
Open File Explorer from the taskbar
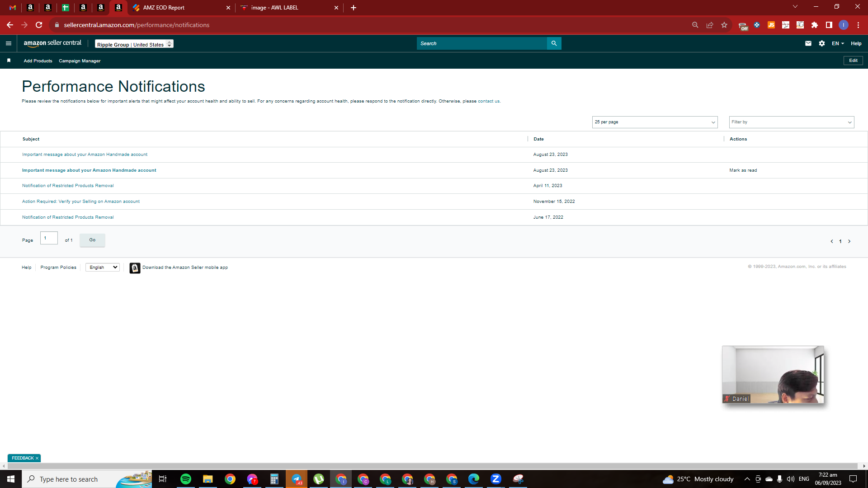pyautogui.click(x=208, y=479)
